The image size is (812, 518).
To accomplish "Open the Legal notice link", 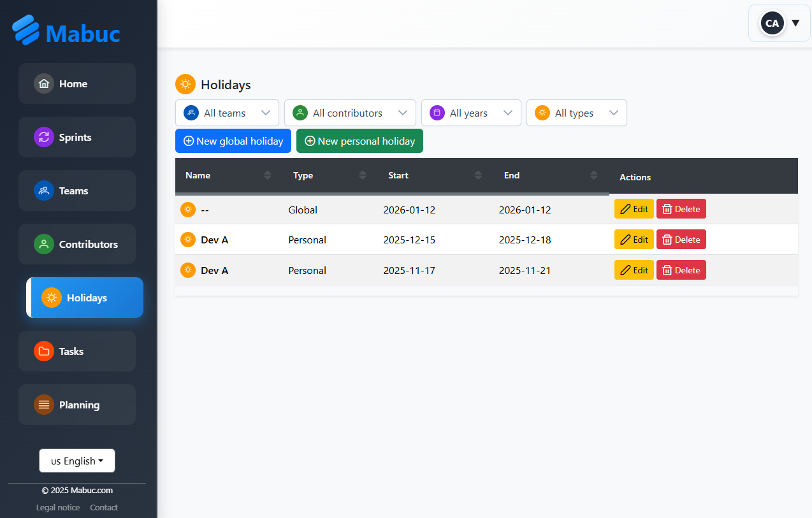I will point(57,507).
